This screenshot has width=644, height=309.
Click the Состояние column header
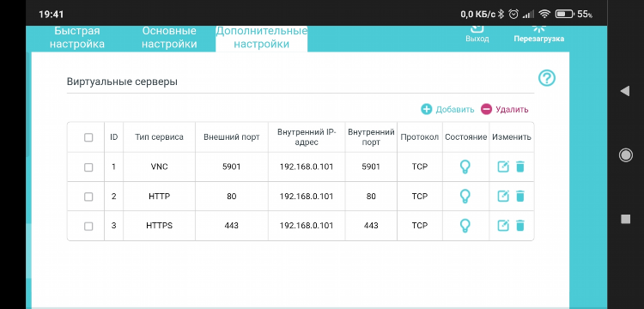point(465,137)
